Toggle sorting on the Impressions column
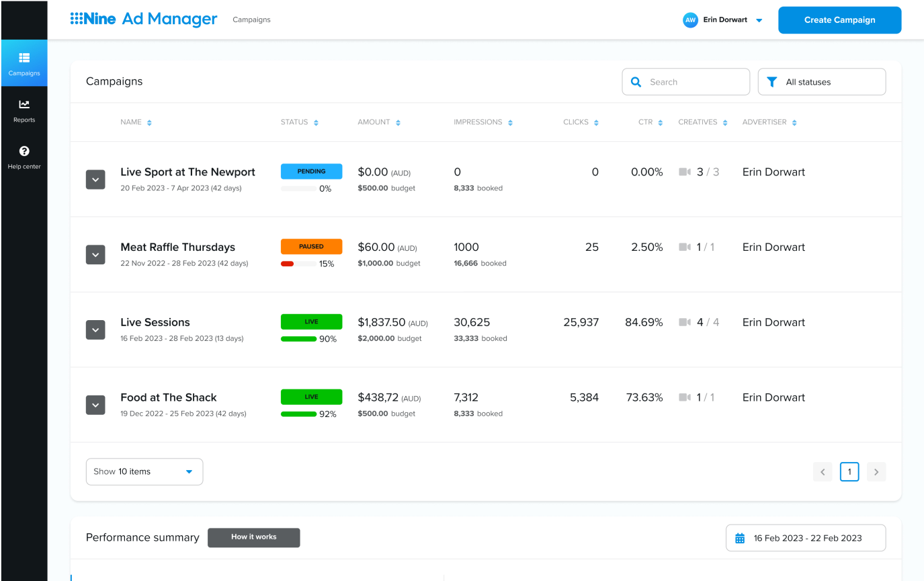Screen dimensions: 924x581 click(x=511, y=122)
